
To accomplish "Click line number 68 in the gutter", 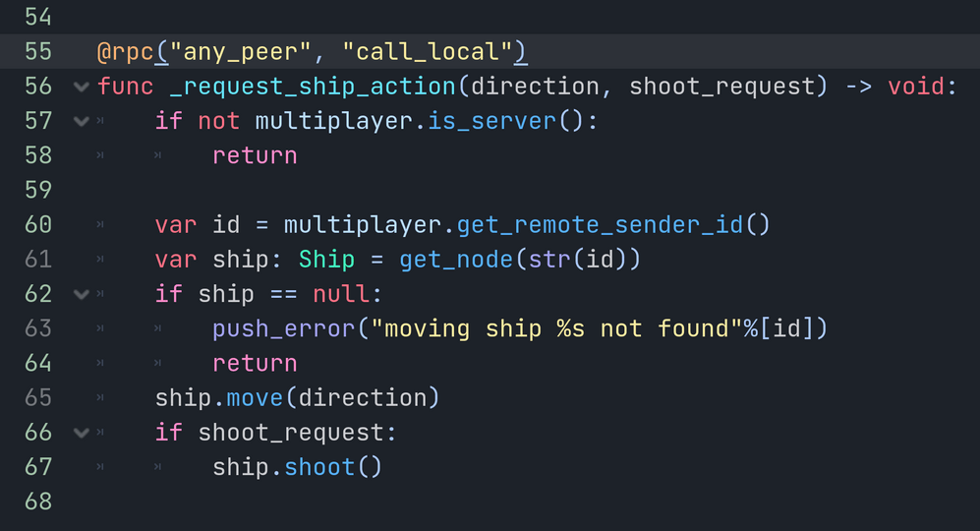I will pos(37,501).
